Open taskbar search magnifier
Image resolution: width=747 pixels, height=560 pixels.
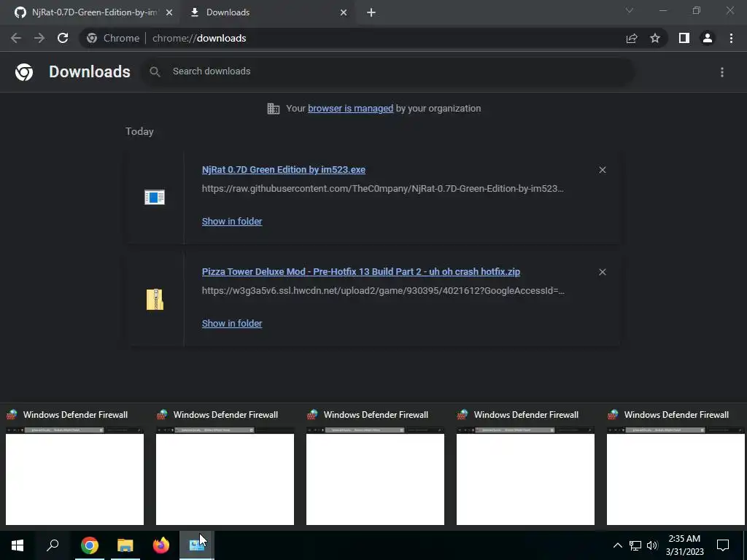point(53,545)
